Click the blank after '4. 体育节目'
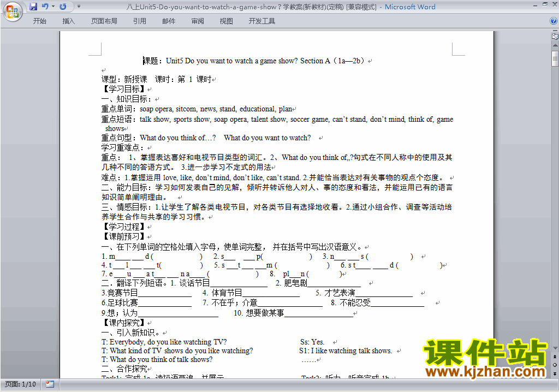 [271, 294]
